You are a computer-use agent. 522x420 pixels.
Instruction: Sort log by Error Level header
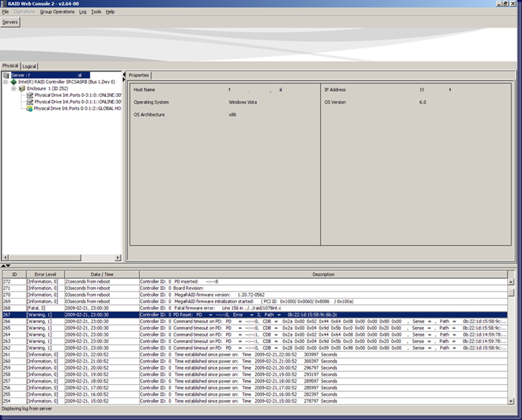[45, 275]
